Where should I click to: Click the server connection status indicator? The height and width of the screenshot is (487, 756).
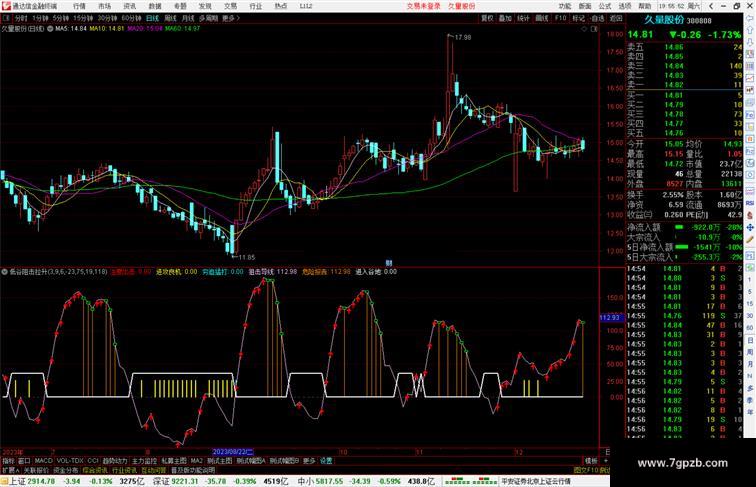coord(470,481)
